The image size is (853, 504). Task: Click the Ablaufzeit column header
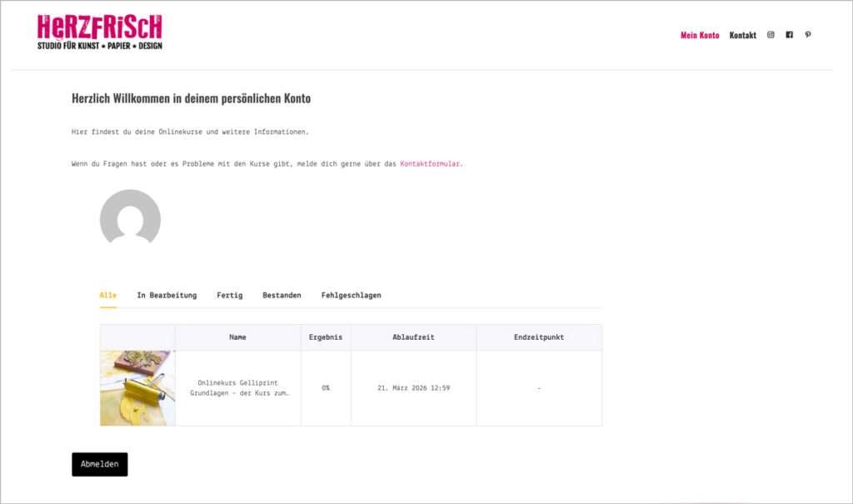click(413, 337)
